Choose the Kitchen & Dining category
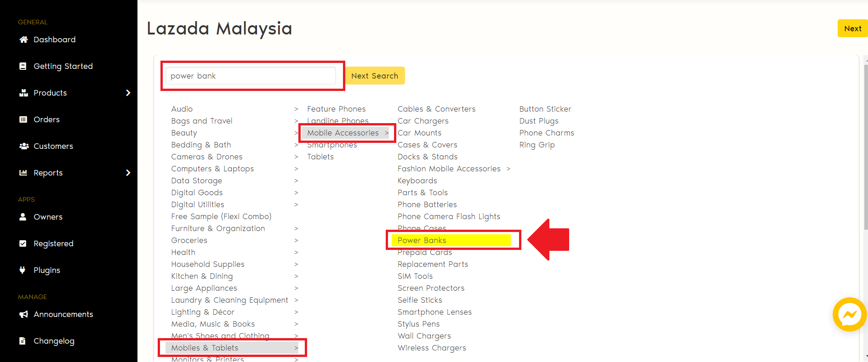 202,276
